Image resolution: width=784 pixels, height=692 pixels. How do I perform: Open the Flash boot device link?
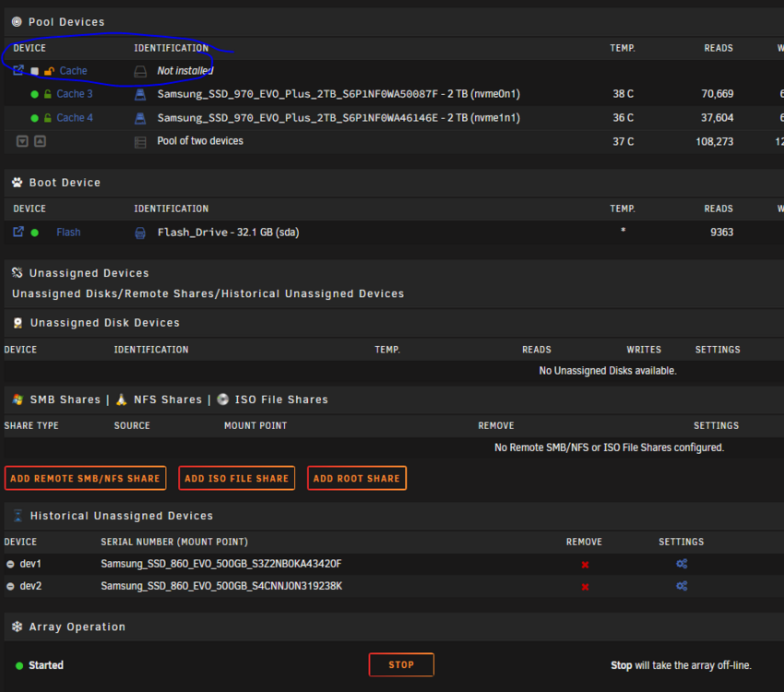pyautogui.click(x=68, y=232)
